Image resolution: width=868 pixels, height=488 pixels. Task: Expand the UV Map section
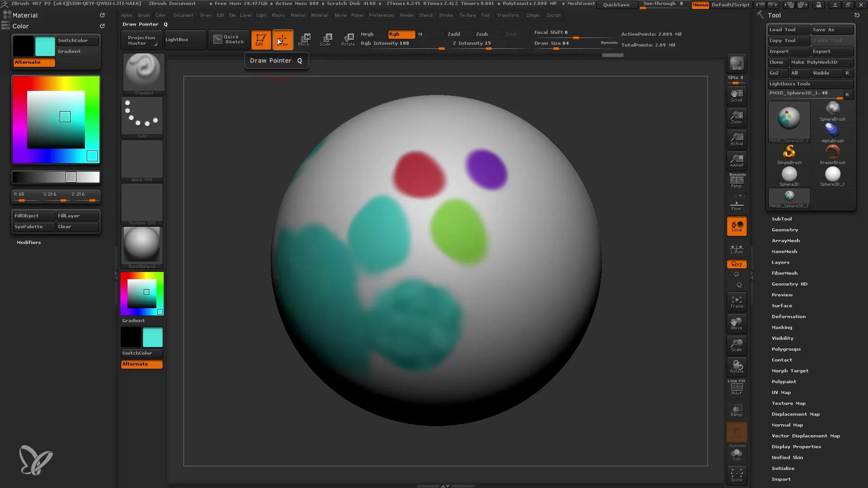[x=781, y=392]
